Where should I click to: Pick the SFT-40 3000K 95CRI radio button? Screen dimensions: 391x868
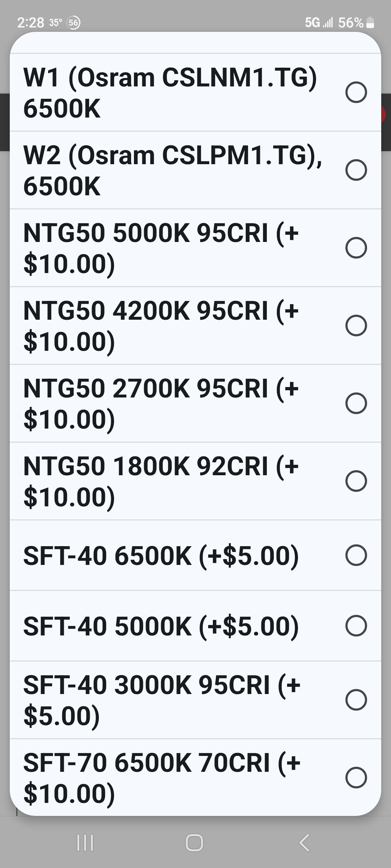[356, 700]
